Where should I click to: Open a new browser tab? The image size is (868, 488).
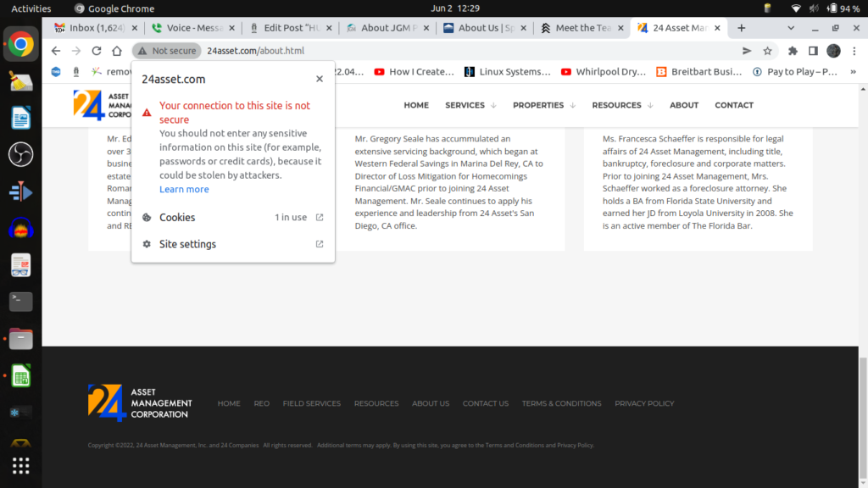click(741, 28)
